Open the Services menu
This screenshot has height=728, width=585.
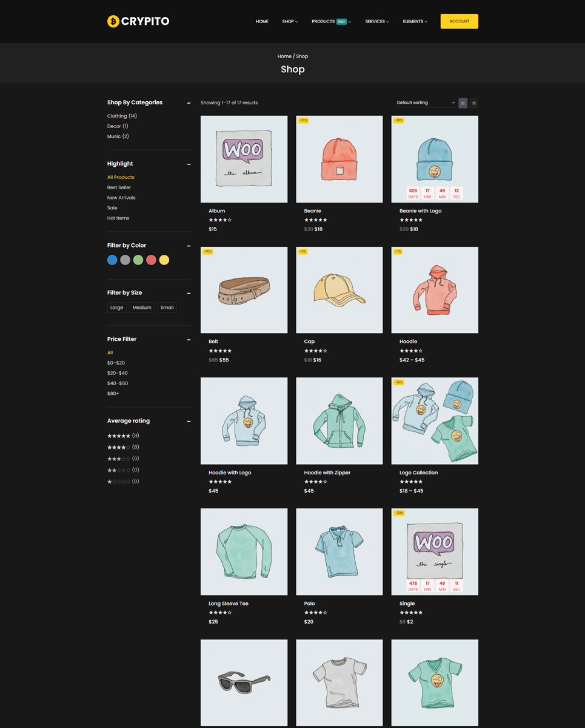click(376, 21)
